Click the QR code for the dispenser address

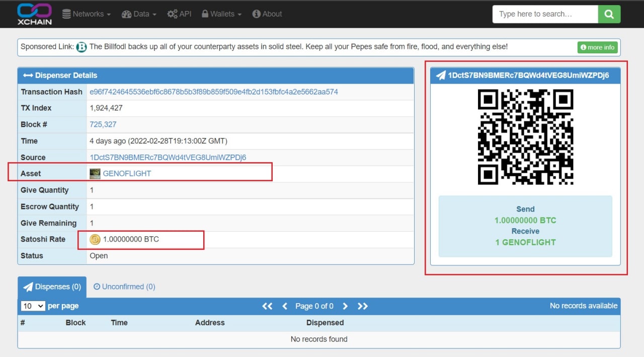tap(525, 137)
